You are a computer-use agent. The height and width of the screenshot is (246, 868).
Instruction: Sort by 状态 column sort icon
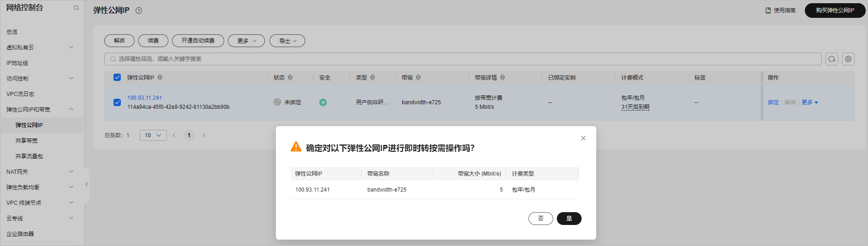[290, 78]
